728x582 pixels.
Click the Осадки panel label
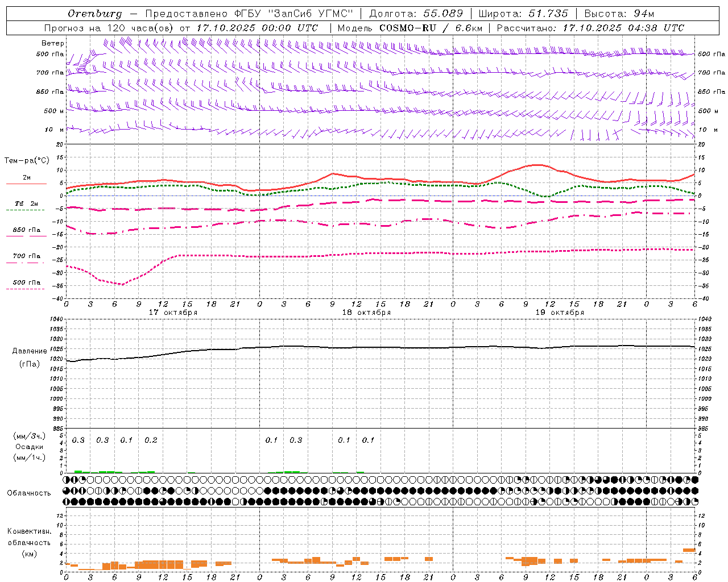tap(29, 447)
